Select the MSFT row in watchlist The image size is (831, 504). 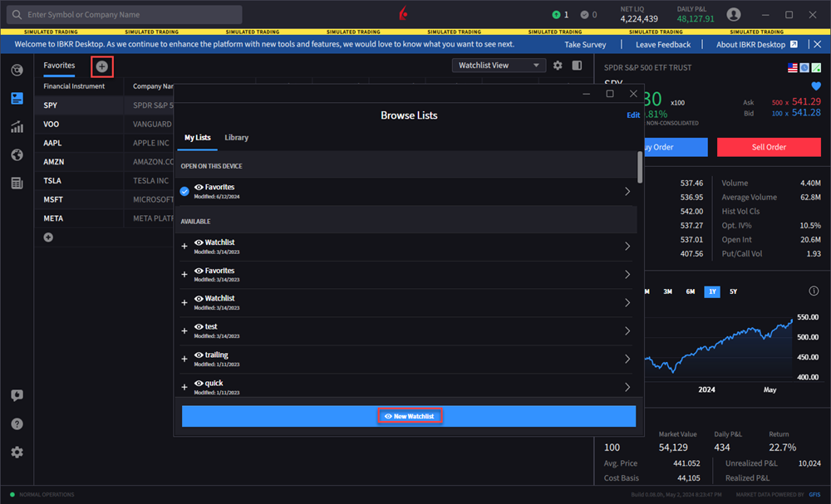pyautogui.click(x=104, y=199)
